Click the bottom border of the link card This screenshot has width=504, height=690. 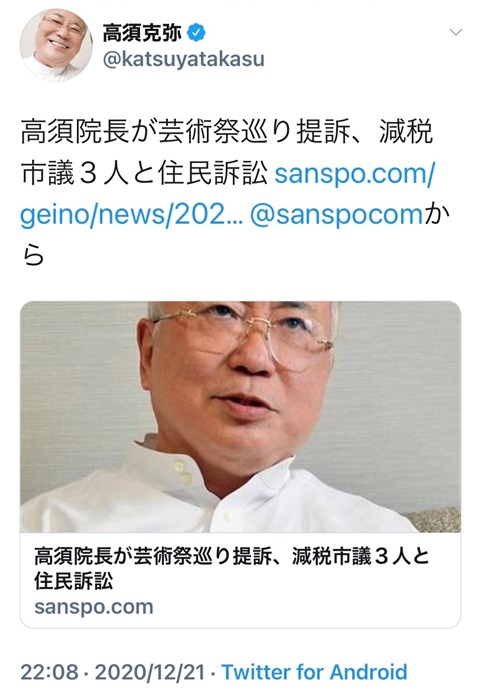point(240,628)
